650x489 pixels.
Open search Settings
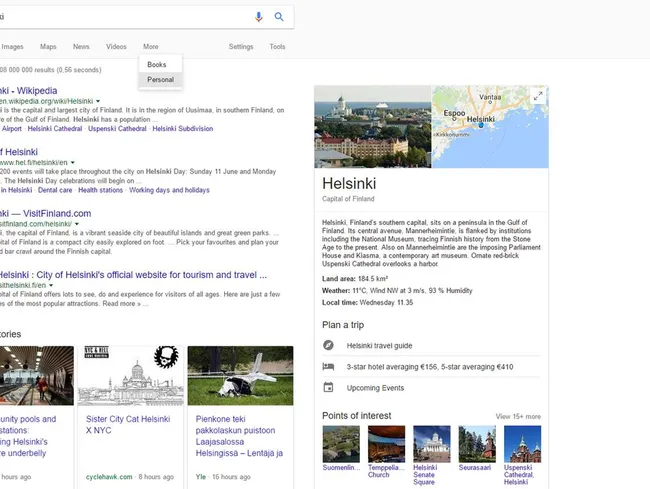[x=241, y=46]
